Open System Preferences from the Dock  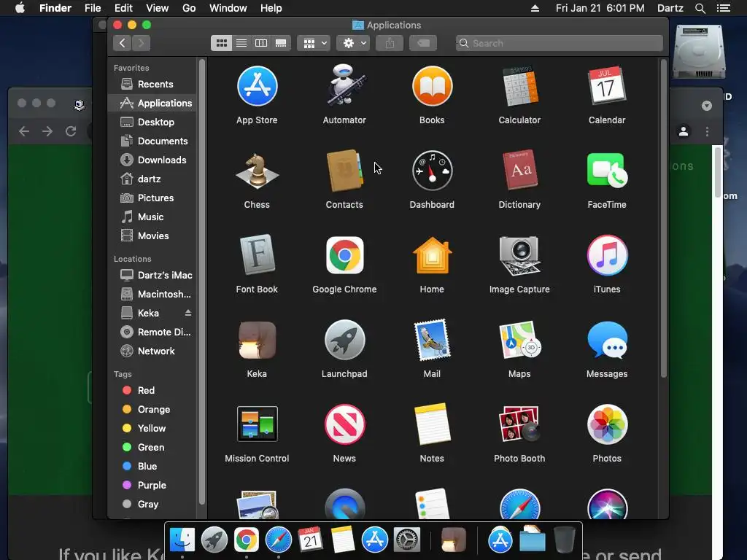click(x=406, y=540)
